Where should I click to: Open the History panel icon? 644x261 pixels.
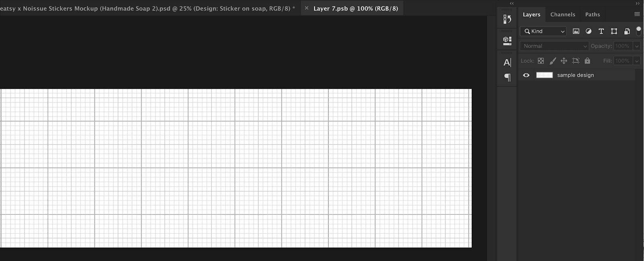[507, 19]
